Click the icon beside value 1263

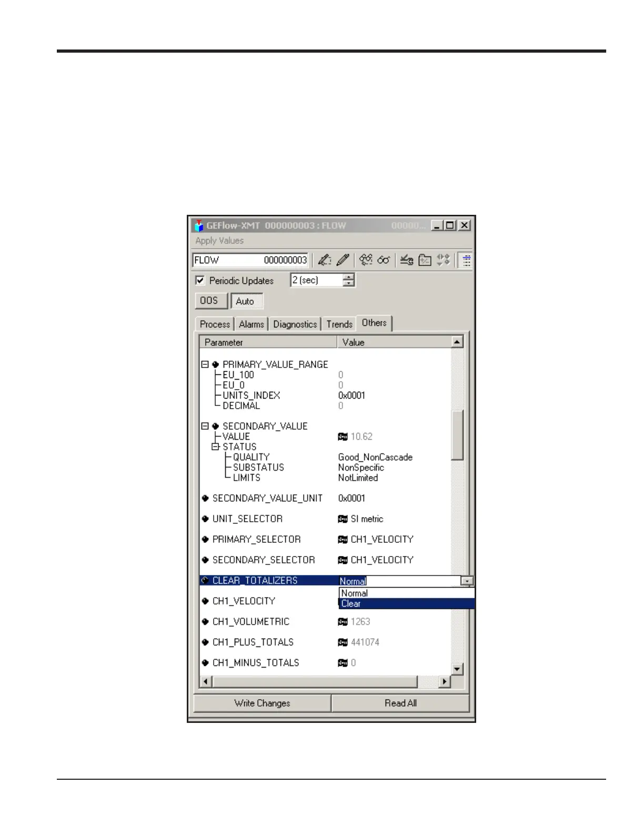343,621
